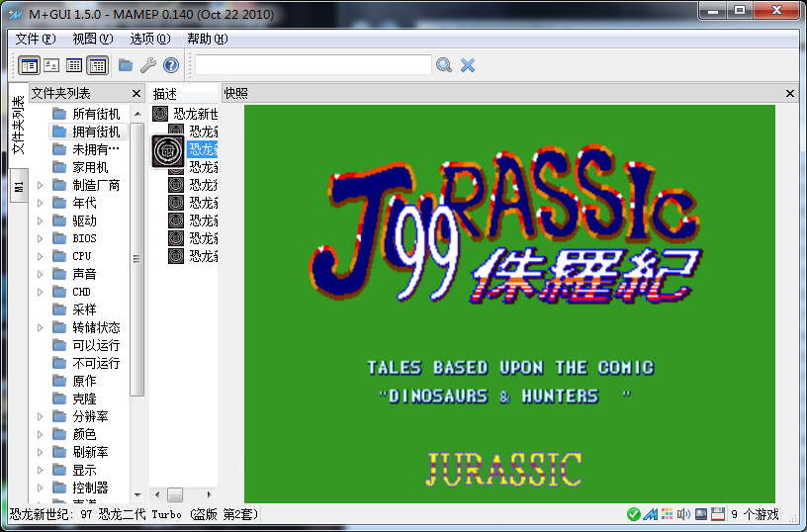Expand the 颜色 folder node

41,434
